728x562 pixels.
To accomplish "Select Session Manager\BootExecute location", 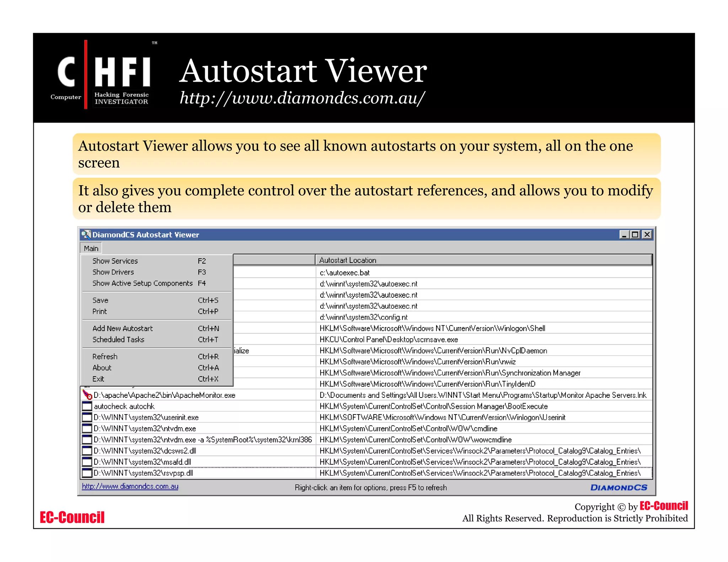I will [x=484, y=406].
